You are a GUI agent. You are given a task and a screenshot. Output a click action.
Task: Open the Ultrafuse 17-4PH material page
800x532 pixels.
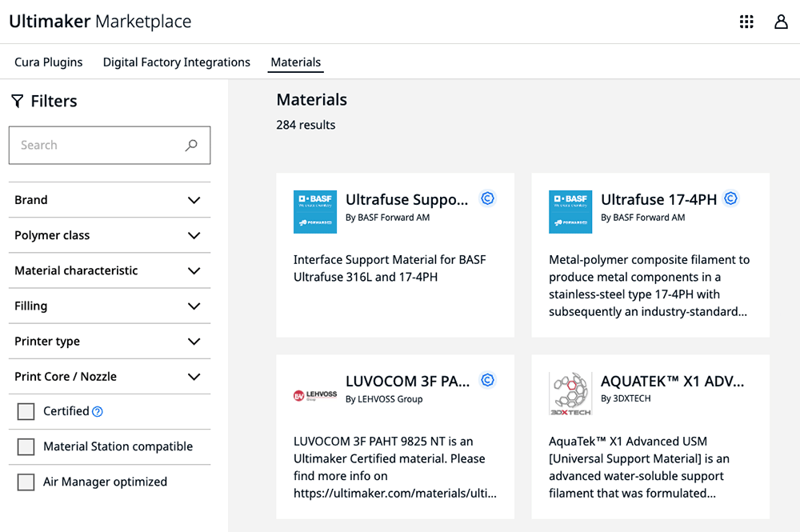[x=660, y=199]
